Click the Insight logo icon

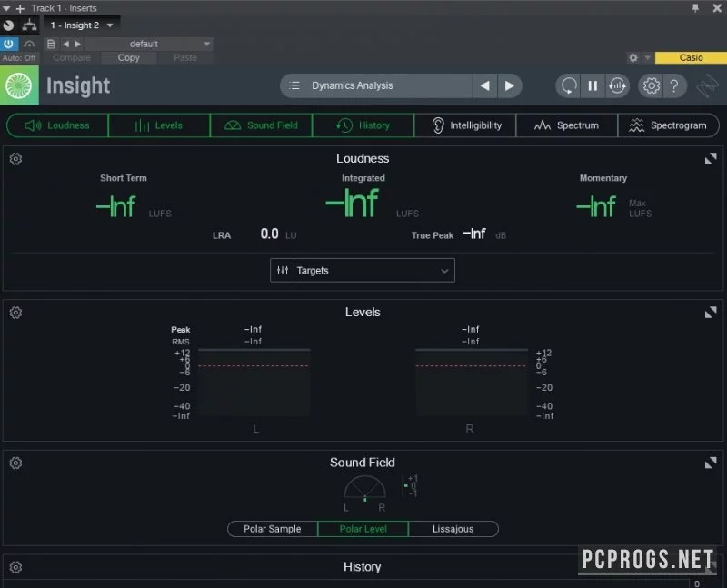(19, 85)
